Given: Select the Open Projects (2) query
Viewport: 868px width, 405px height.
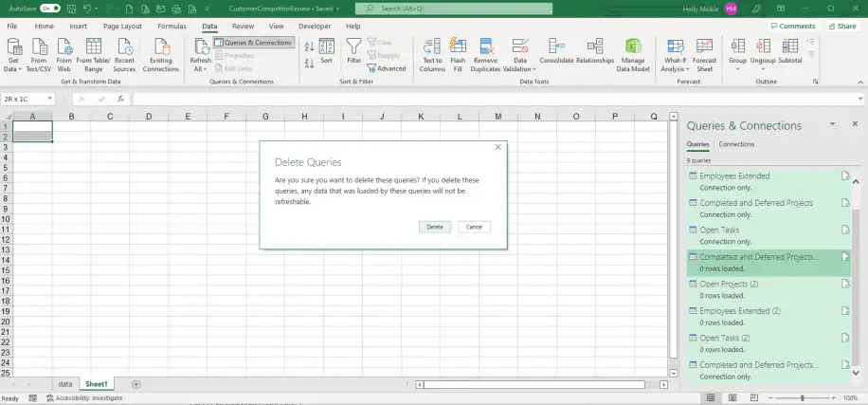Looking at the screenshot, I should pyautogui.click(x=769, y=289).
